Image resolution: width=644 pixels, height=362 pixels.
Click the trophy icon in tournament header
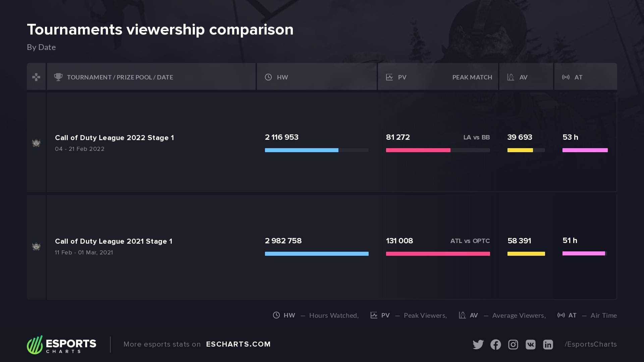[x=58, y=77]
